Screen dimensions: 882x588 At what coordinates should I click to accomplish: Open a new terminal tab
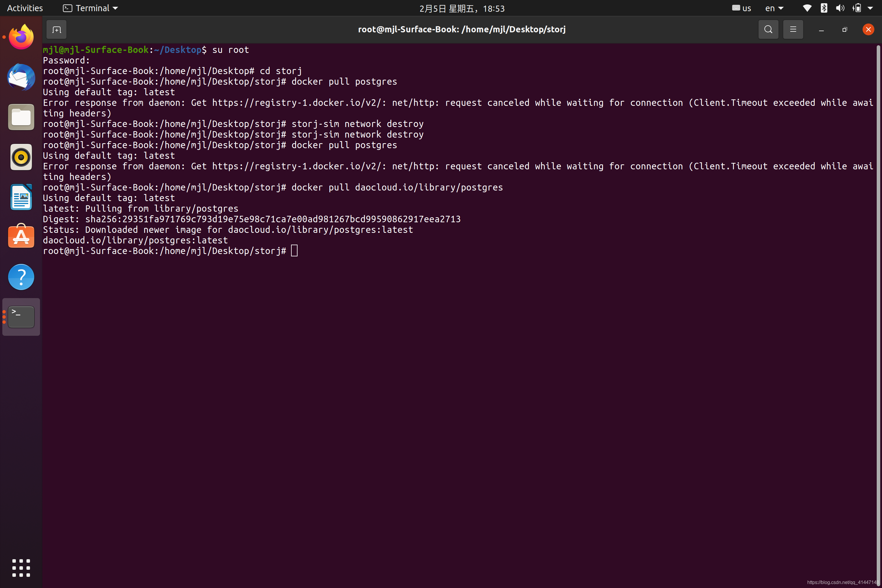(56, 30)
